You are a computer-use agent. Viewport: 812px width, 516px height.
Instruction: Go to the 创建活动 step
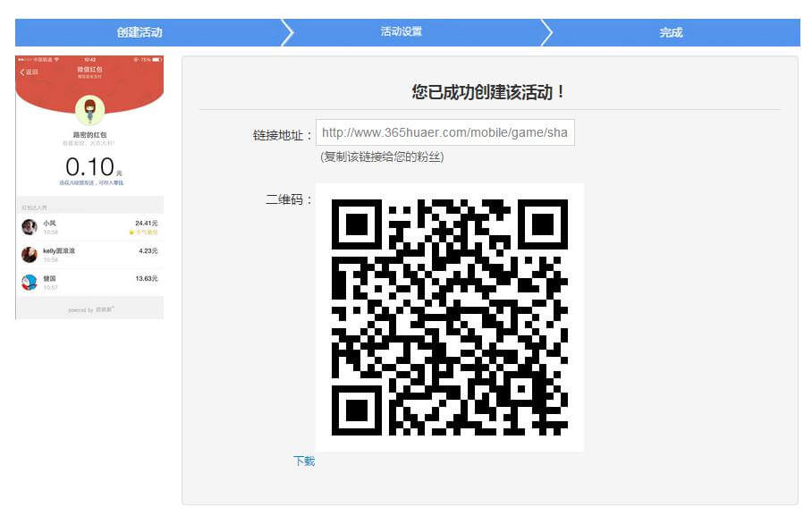pos(140,32)
